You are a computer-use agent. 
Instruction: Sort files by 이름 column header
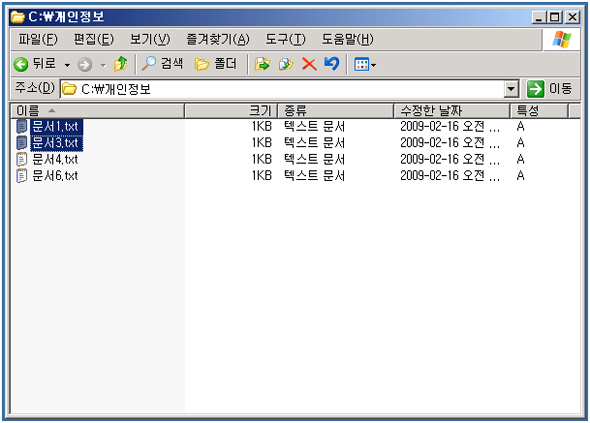[x=97, y=111]
